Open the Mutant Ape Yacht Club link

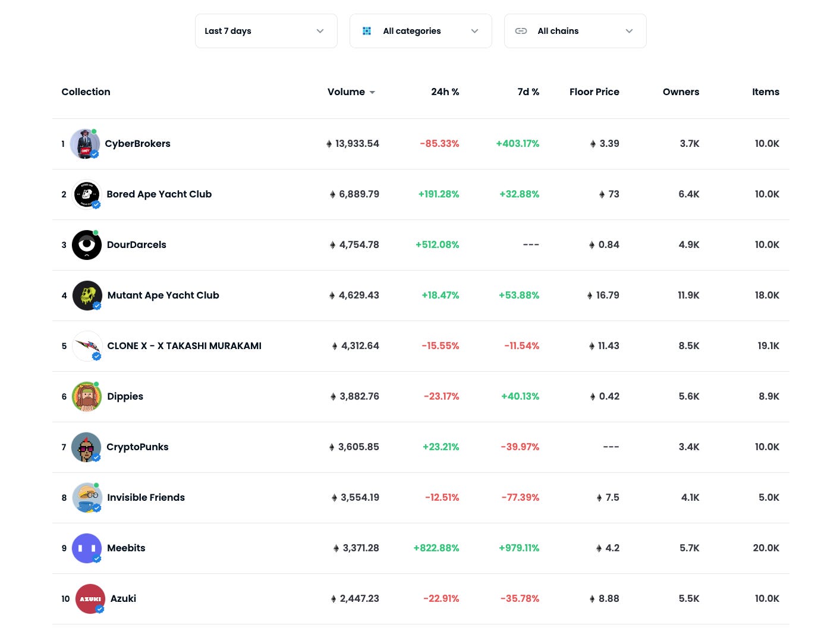(163, 295)
